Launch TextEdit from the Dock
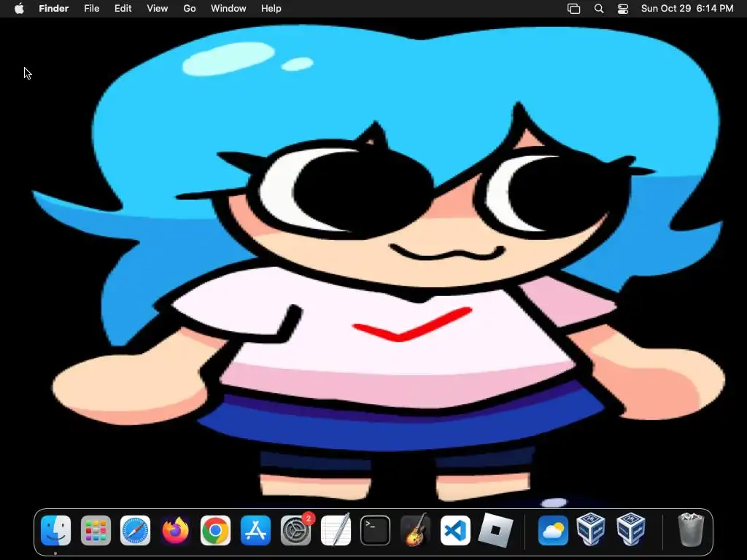This screenshot has height=560, width=747. 336,531
